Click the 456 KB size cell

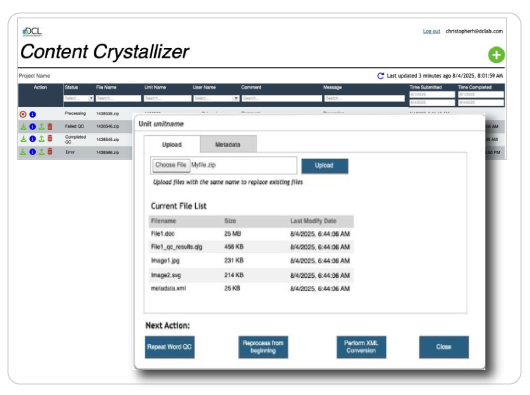point(234,247)
